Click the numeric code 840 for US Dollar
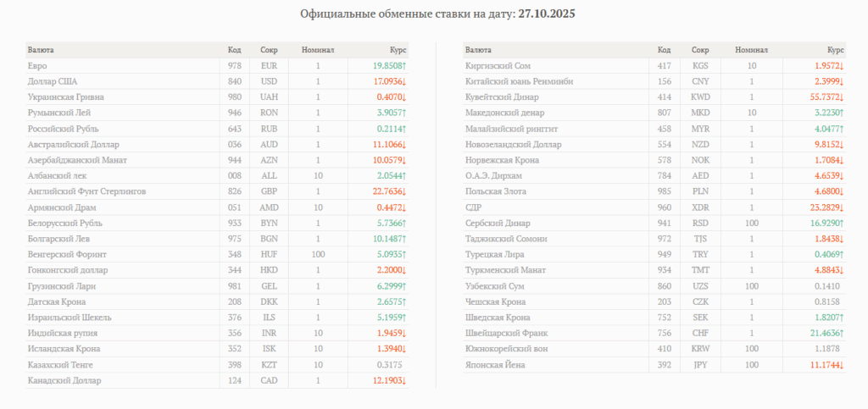Screen dimensions: 868x409 tap(234, 81)
